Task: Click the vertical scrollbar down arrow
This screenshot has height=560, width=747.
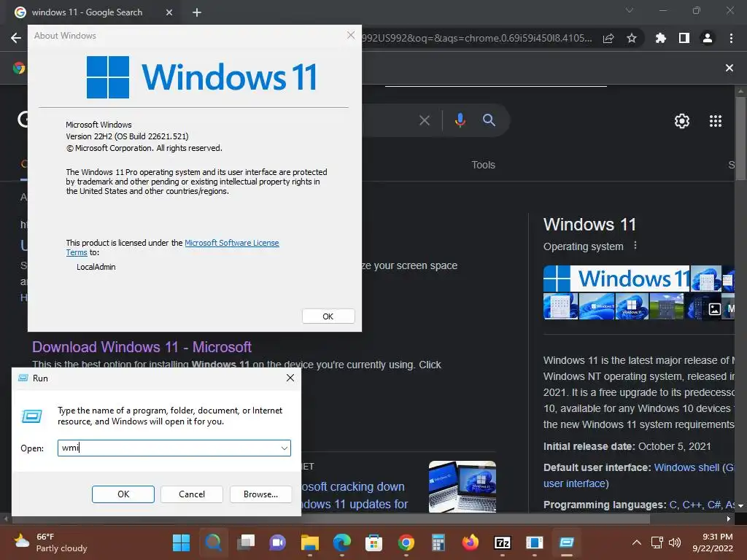Action: coord(741,506)
